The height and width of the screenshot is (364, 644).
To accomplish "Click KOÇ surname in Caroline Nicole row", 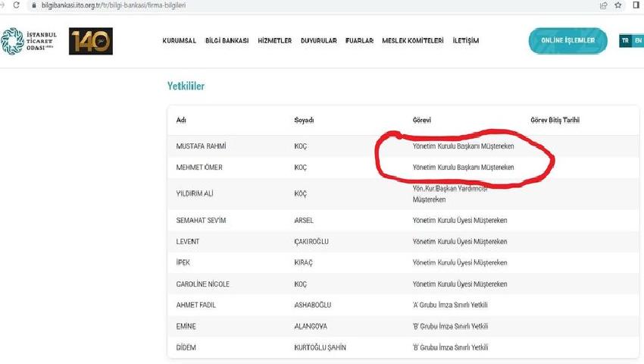I will (301, 284).
